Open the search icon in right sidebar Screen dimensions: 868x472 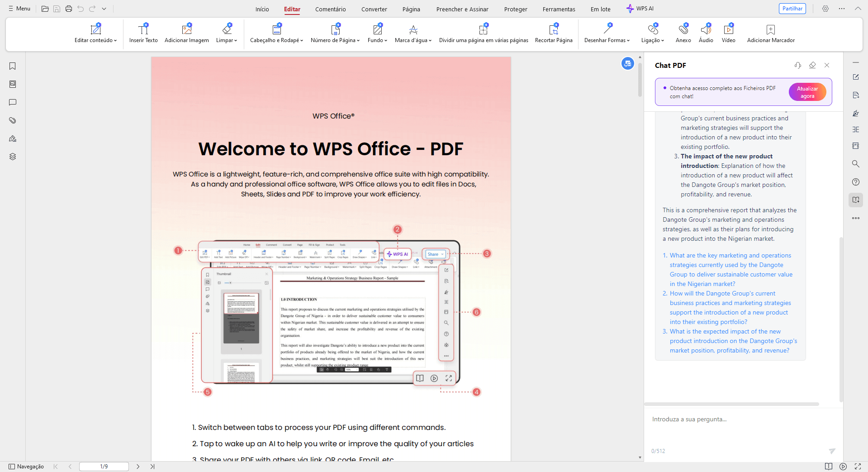pos(856,164)
